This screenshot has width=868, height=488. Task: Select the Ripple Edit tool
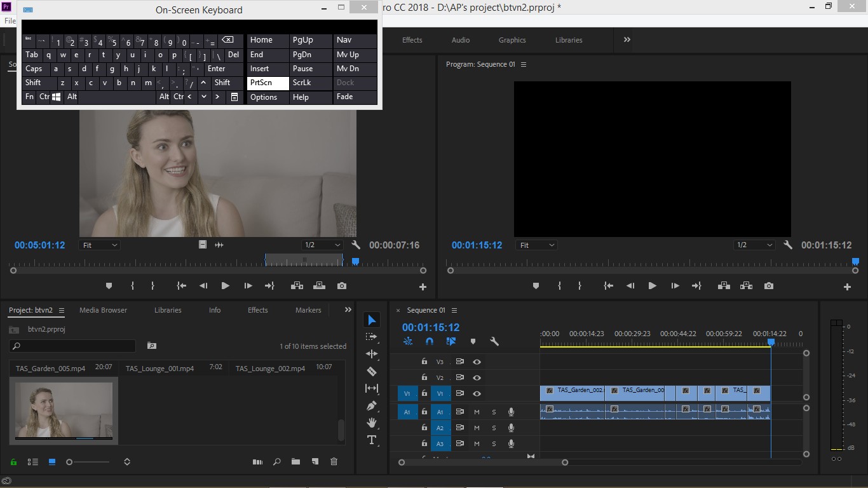tap(372, 354)
